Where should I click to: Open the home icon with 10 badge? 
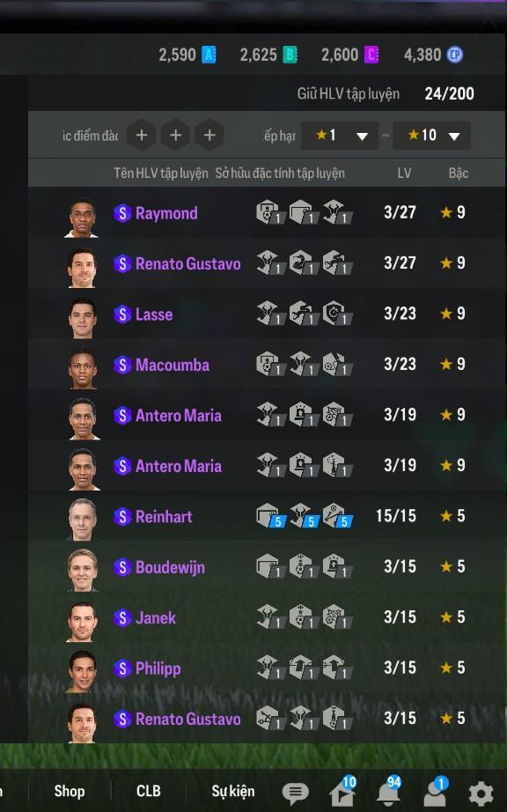[x=342, y=791]
